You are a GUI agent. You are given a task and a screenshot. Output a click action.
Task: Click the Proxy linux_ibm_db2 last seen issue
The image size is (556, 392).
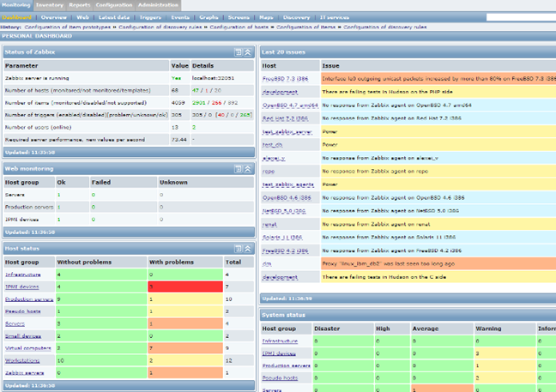[389, 264]
